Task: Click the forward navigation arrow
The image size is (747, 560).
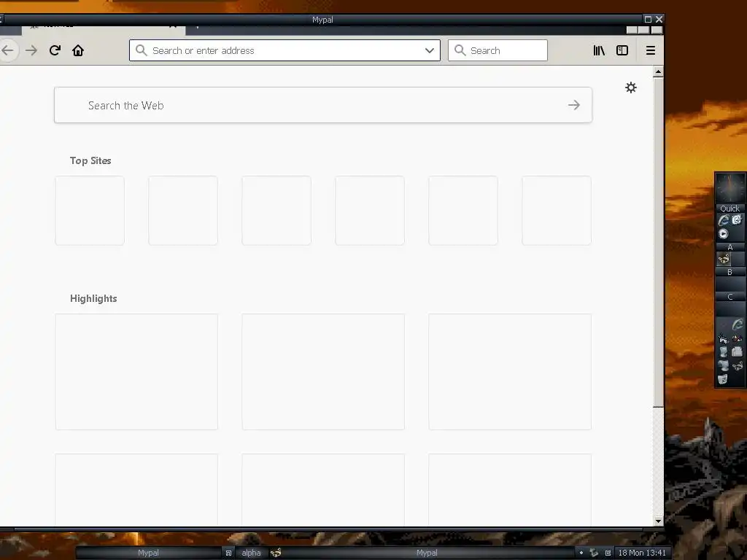Action: [x=31, y=50]
